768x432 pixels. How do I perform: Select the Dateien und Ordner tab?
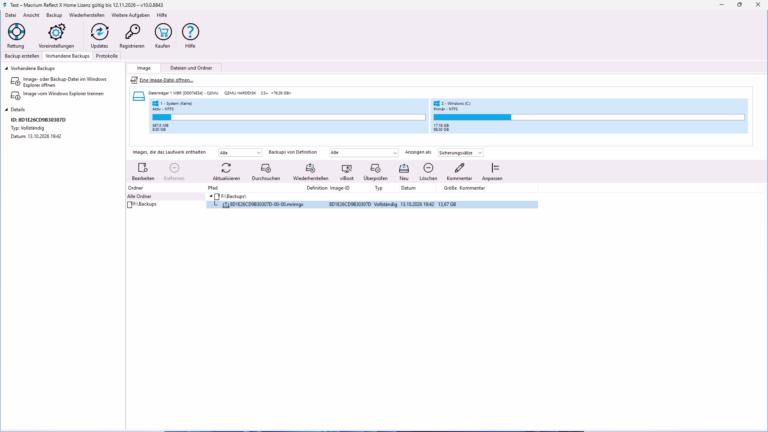click(x=191, y=68)
